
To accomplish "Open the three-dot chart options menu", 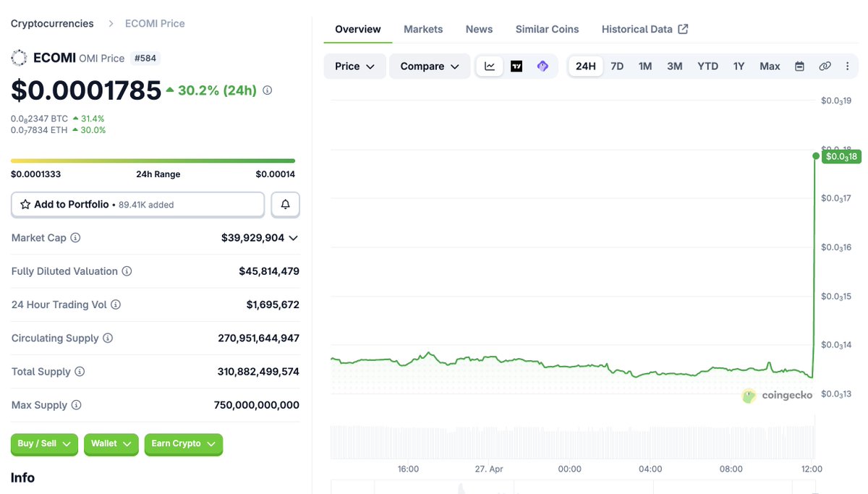I will (847, 66).
